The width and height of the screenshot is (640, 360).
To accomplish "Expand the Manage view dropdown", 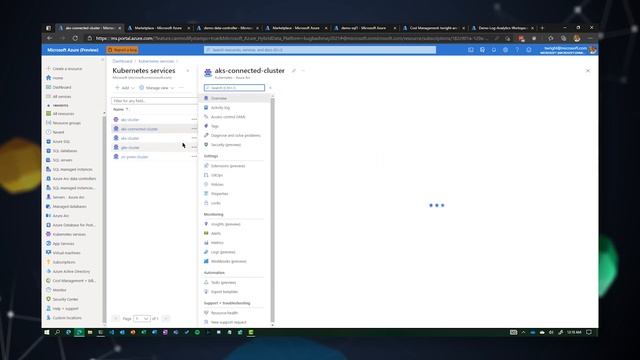I will (x=156, y=88).
